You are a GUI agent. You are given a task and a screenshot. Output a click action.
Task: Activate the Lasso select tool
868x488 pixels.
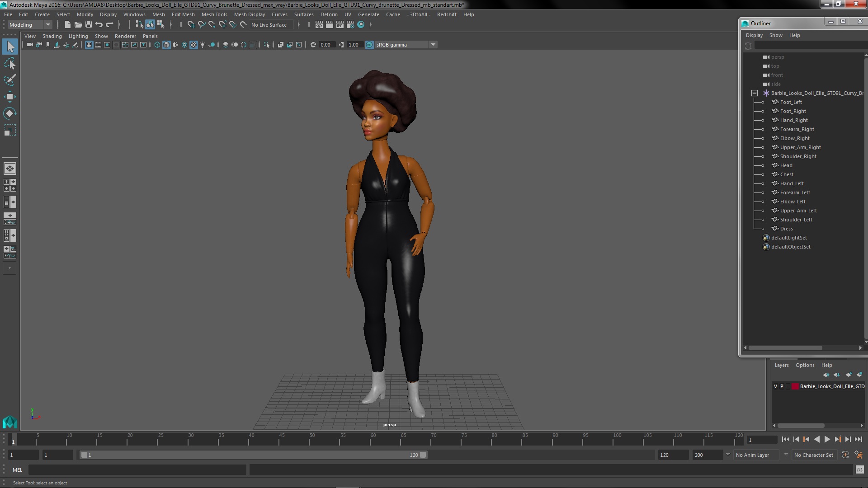[x=10, y=64]
